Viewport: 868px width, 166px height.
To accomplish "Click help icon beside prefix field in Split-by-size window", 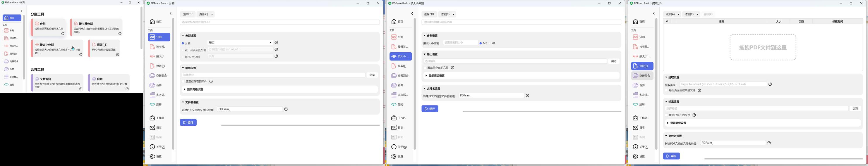I will pyautogui.click(x=528, y=96).
